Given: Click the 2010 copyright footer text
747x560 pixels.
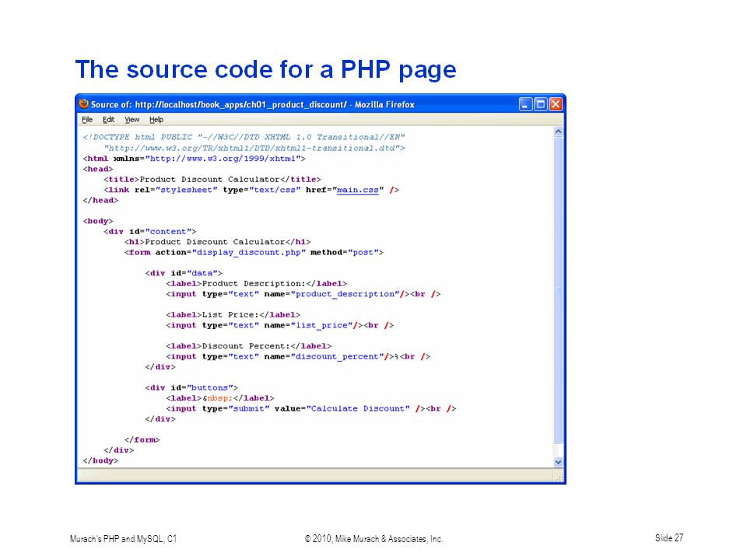Looking at the screenshot, I should point(373,539).
